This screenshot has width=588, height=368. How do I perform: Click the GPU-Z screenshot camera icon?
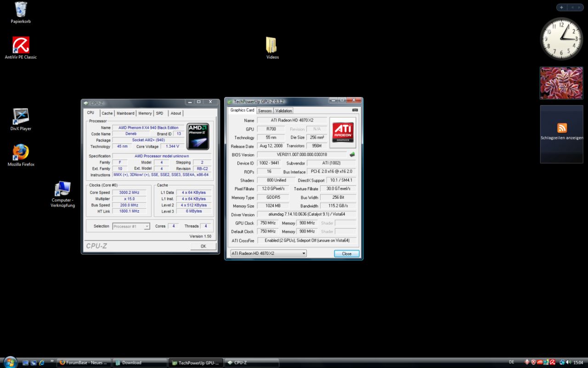click(355, 110)
